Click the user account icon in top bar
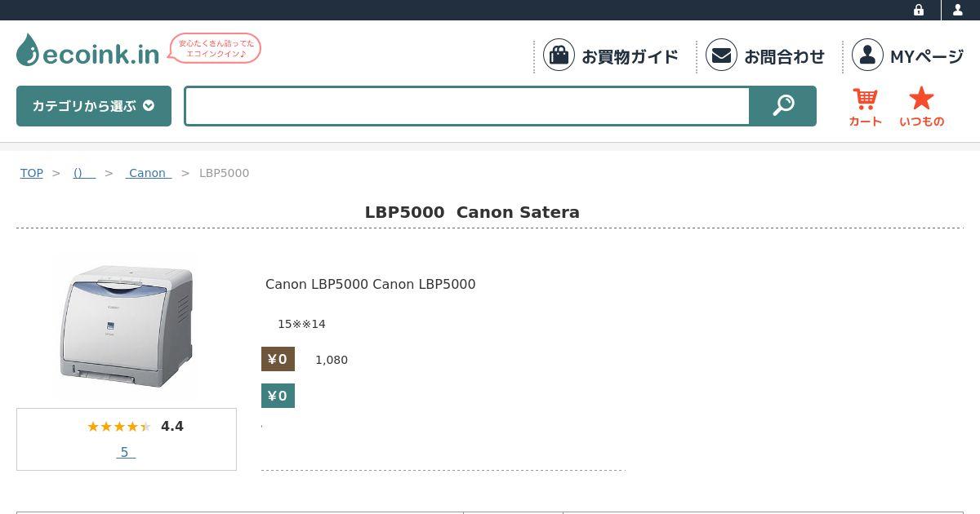The image size is (980, 514). pyautogui.click(x=958, y=10)
